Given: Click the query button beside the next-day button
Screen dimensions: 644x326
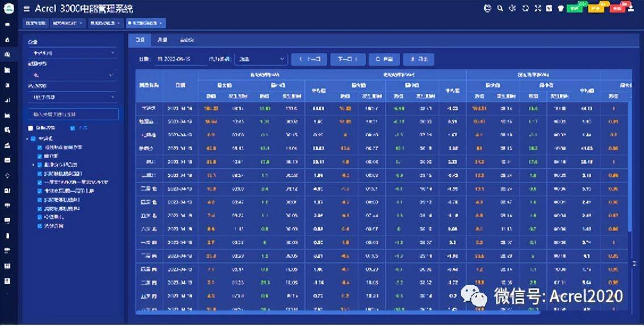Looking at the screenshot, I should pos(384,59).
